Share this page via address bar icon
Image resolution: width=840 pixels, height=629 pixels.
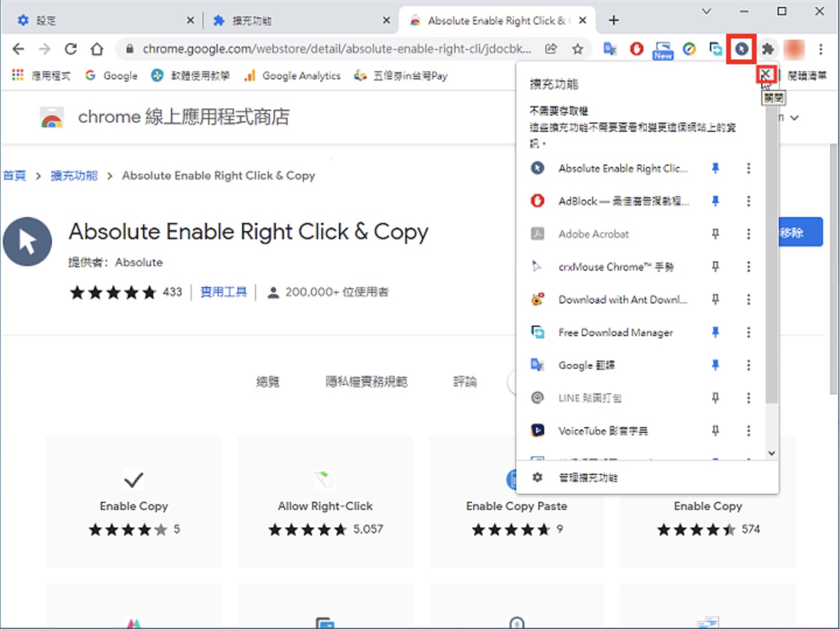[x=551, y=49]
